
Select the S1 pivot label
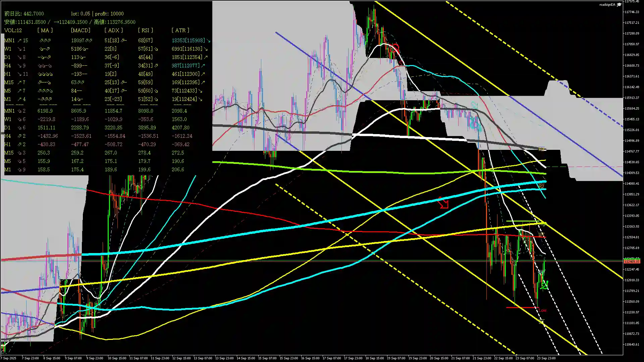541,322
